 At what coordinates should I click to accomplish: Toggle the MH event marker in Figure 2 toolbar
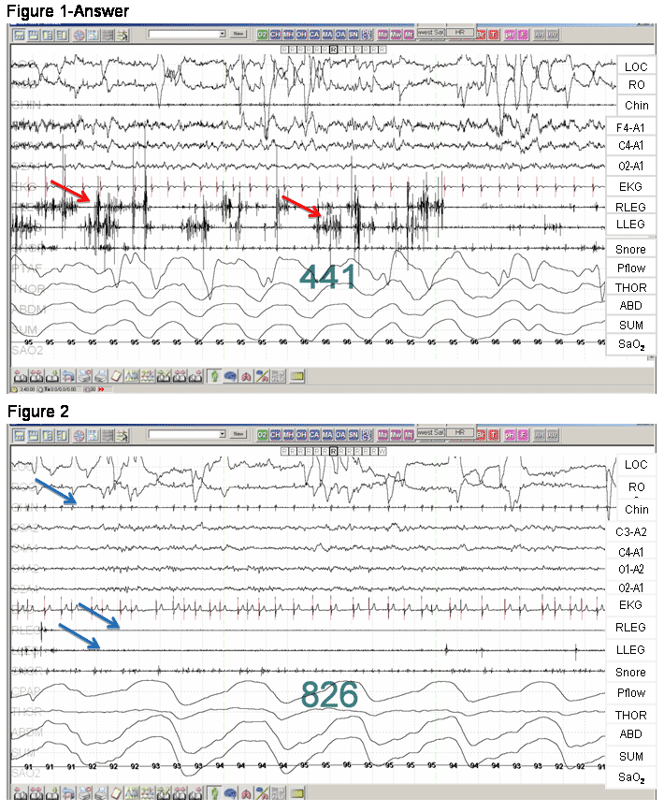coord(289,434)
